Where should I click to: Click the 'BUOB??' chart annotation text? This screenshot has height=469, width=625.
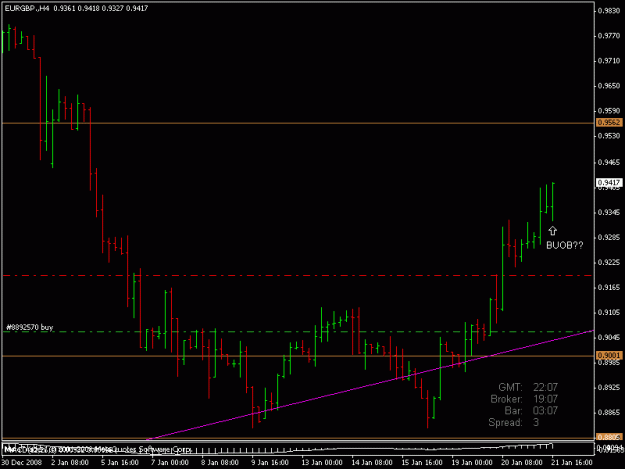point(564,245)
